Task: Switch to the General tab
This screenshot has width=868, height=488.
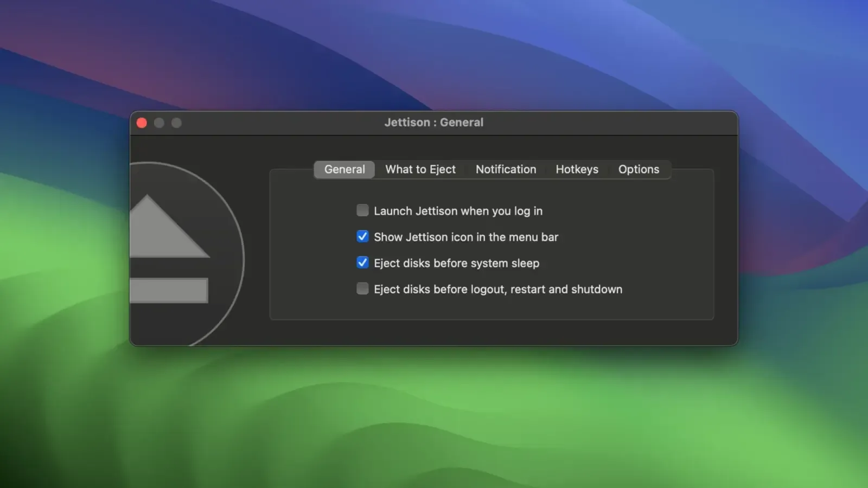Action: coord(344,169)
